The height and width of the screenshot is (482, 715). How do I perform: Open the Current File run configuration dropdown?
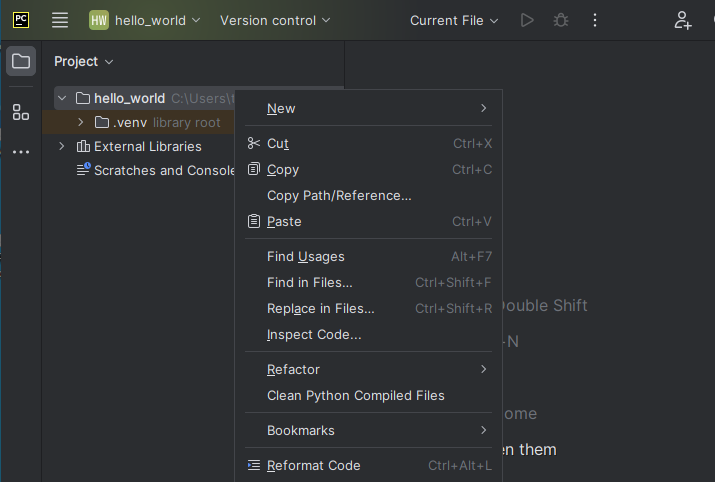(453, 20)
